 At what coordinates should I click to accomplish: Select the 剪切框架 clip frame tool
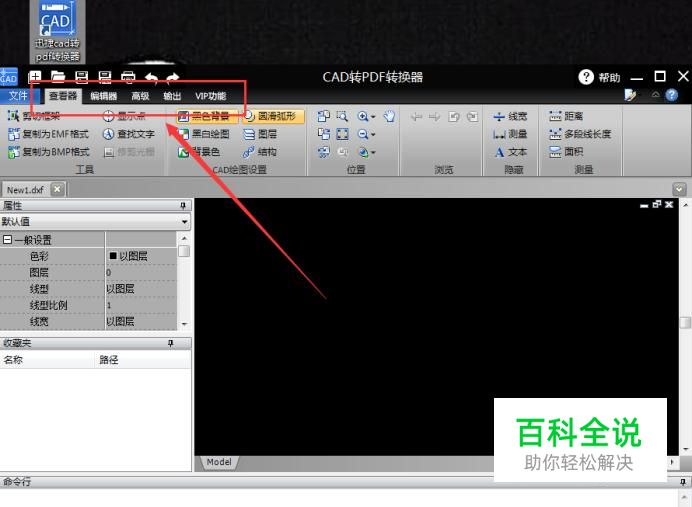(x=34, y=116)
